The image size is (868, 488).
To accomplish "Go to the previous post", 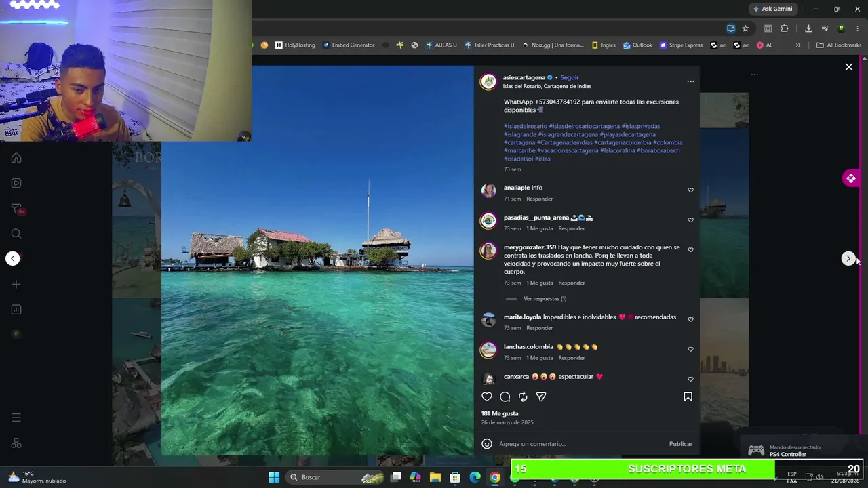I will [13, 258].
